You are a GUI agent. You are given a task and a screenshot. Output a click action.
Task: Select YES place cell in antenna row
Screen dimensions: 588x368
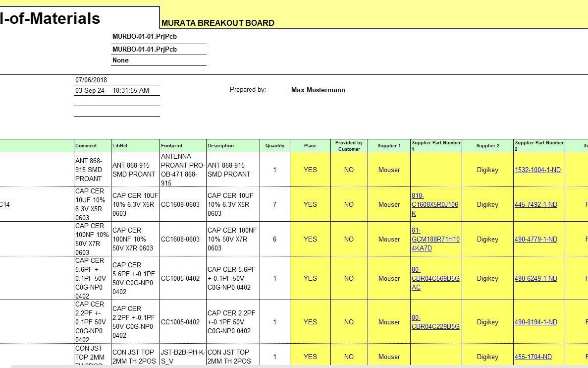(x=310, y=170)
